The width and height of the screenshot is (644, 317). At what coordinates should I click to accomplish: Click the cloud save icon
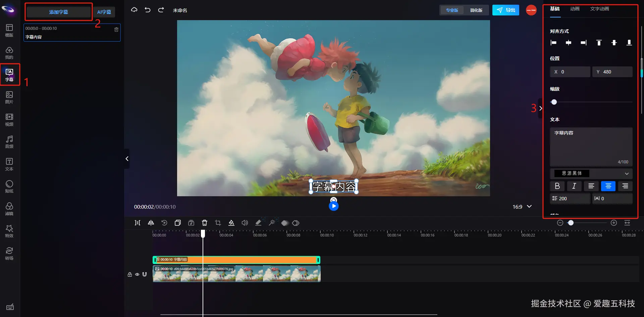(x=134, y=10)
